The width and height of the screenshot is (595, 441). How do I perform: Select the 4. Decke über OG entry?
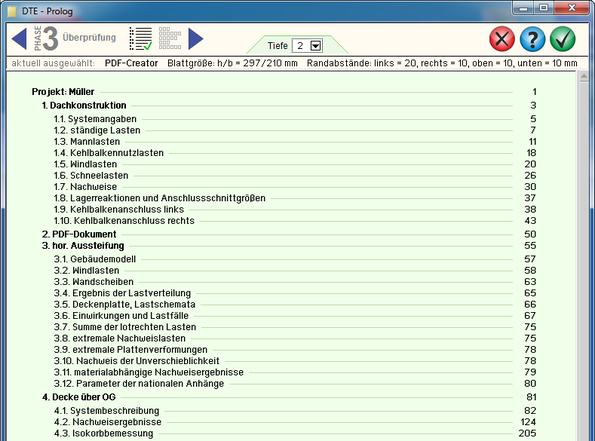(79, 397)
